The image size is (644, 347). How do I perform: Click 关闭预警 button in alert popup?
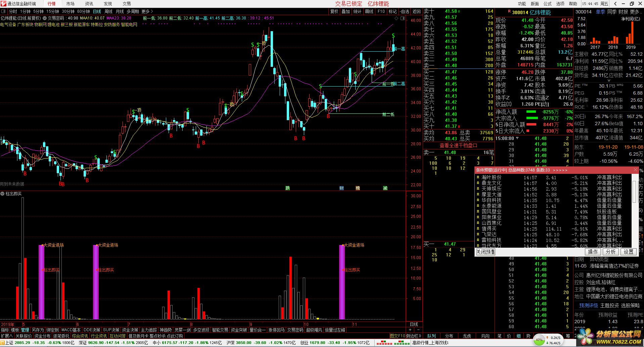click(486, 252)
